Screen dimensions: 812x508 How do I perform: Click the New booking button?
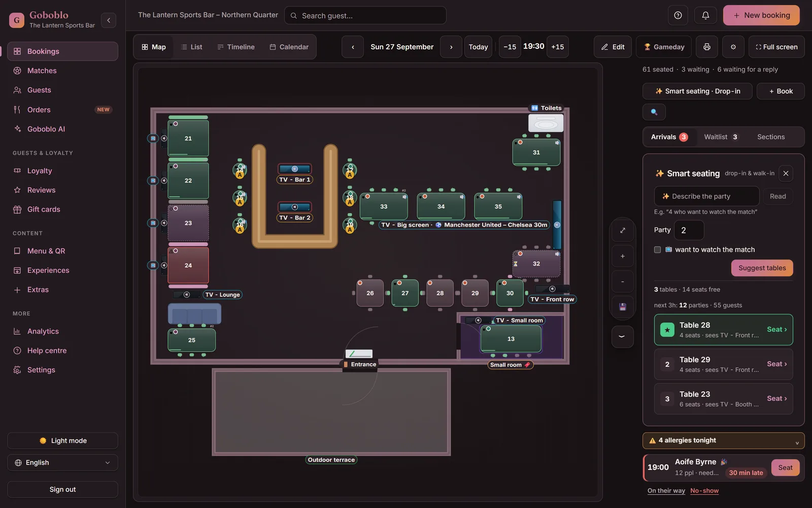[x=761, y=15]
